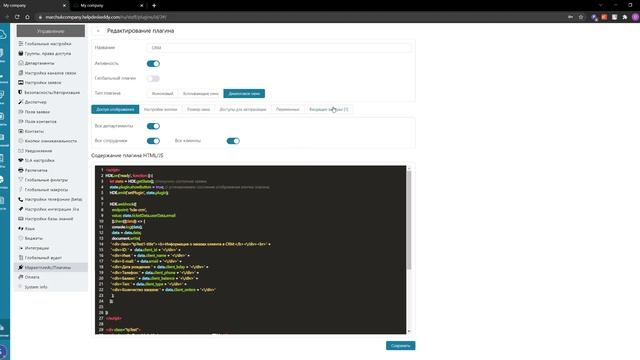Switch to Доступ отображения tab
640x360 pixels.
(x=115, y=109)
